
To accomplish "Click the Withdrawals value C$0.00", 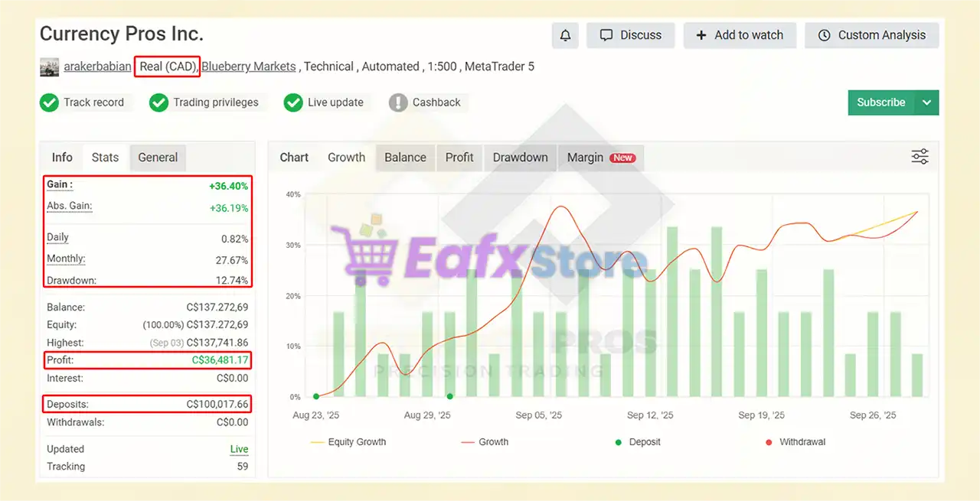I will (233, 422).
